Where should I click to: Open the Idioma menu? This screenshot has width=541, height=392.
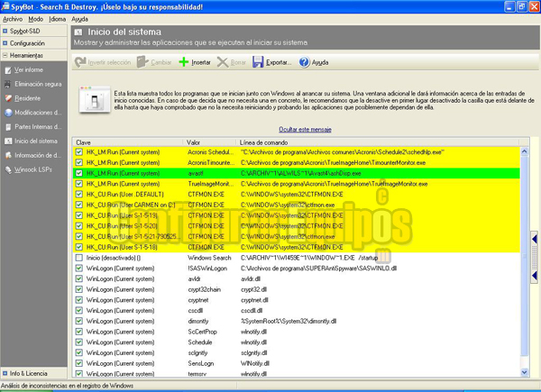pos(58,19)
